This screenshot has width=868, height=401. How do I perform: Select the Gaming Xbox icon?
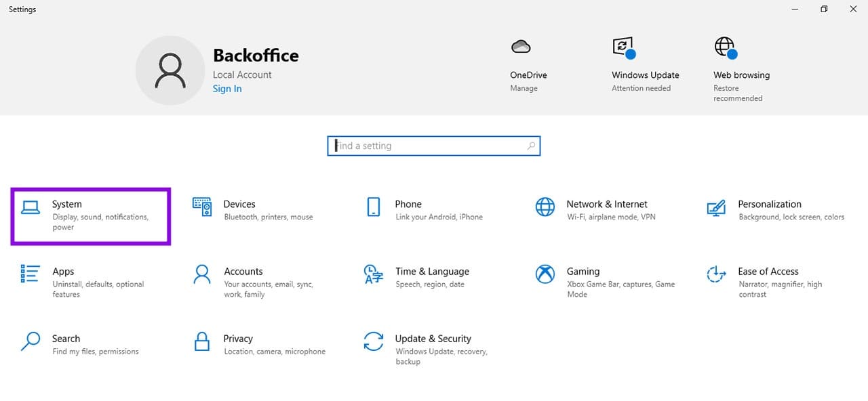[545, 274]
